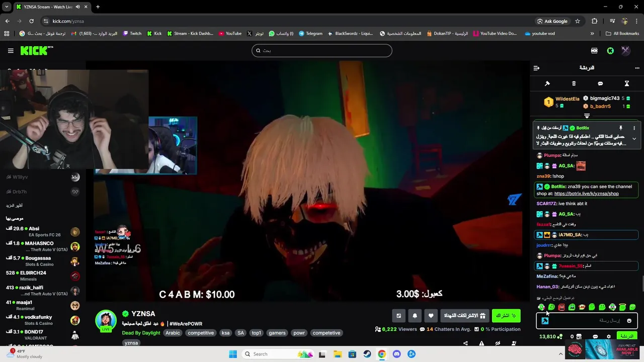Open the Twitch bookmark
The height and width of the screenshot is (362, 644).
(132, 34)
